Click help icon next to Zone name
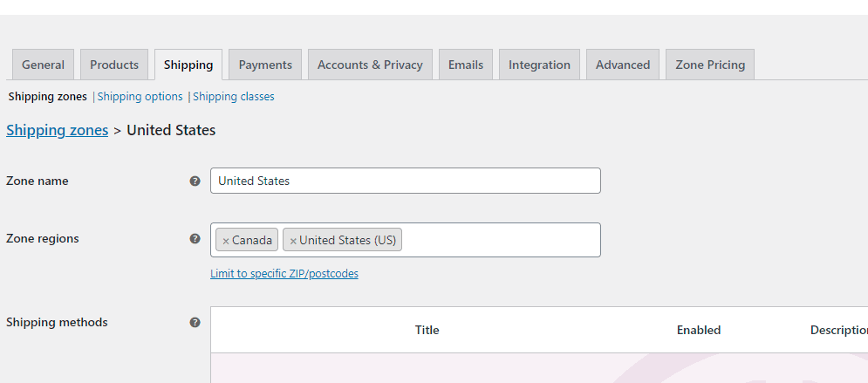Screen dimensions: 868x383 pyautogui.click(x=195, y=181)
